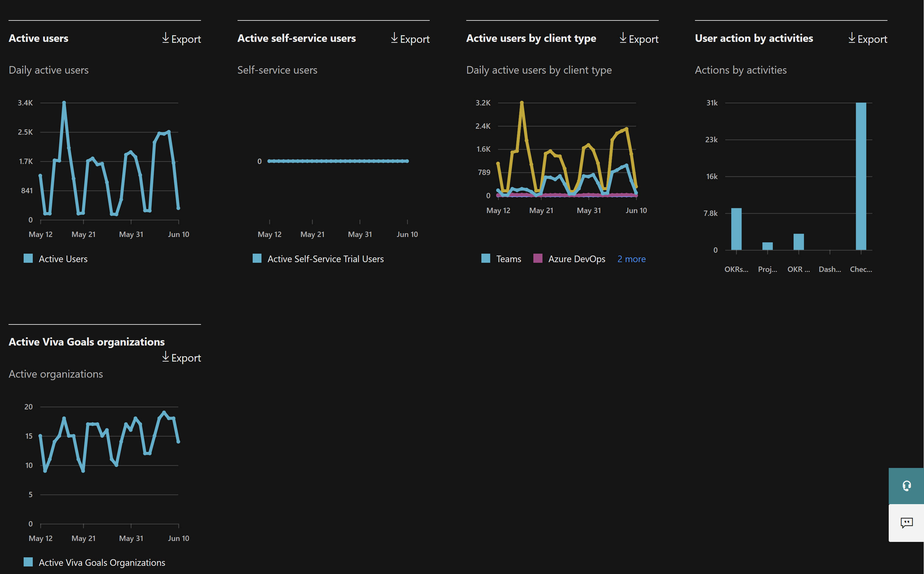
Task: Click Export icon for client type chart
Action: [x=623, y=38]
